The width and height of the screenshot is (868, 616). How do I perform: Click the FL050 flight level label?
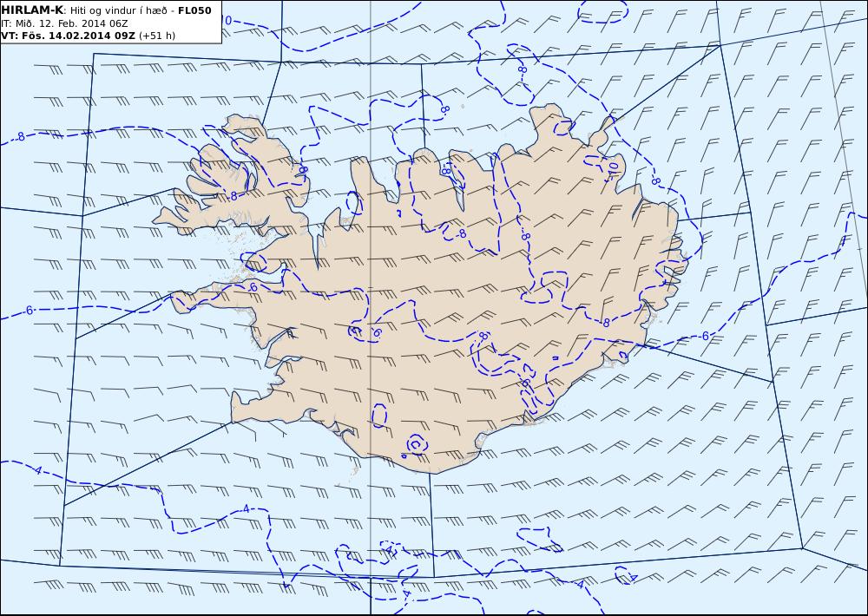tap(194, 10)
